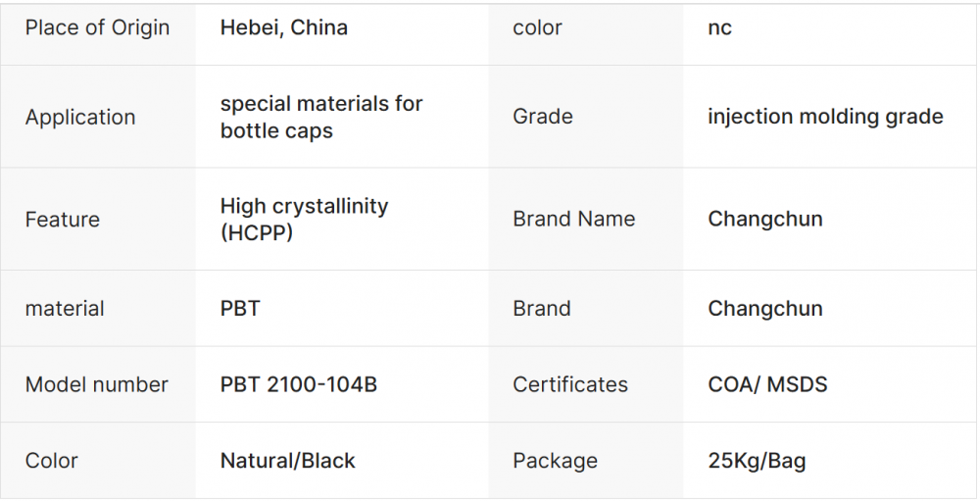980x501 pixels.
Task: Click the 'Feature' label cell
Action: pos(63,219)
